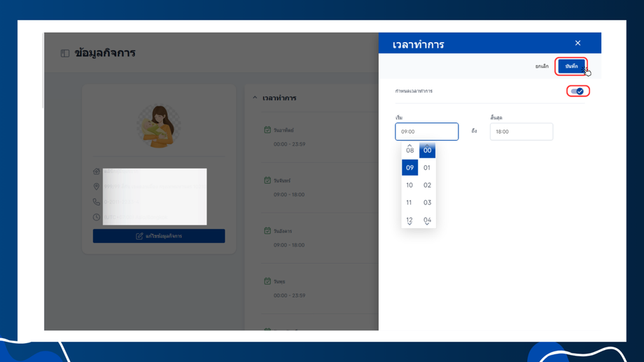Click the clock timezone icon in business card
Image resolution: width=644 pixels, height=362 pixels.
tap(97, 217)
